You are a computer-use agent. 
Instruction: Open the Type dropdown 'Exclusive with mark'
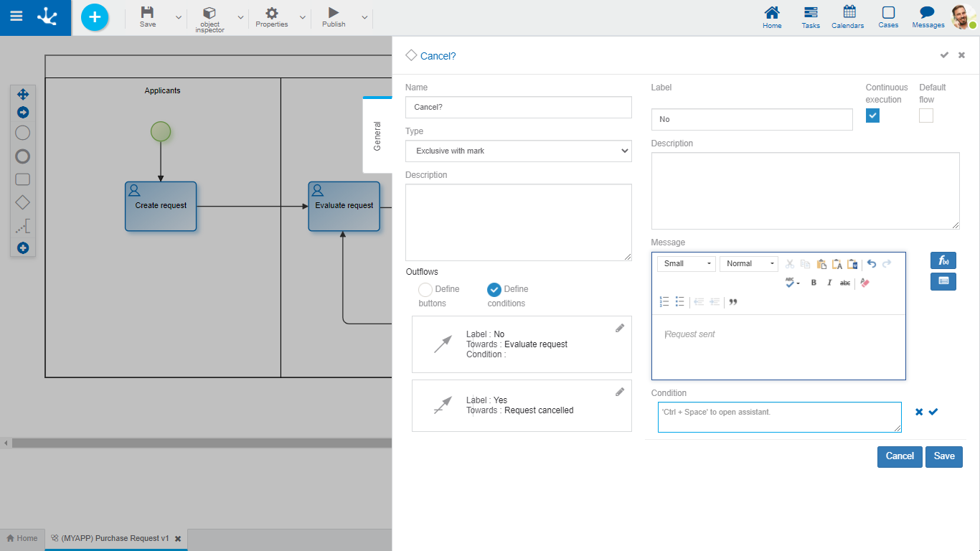518,151
